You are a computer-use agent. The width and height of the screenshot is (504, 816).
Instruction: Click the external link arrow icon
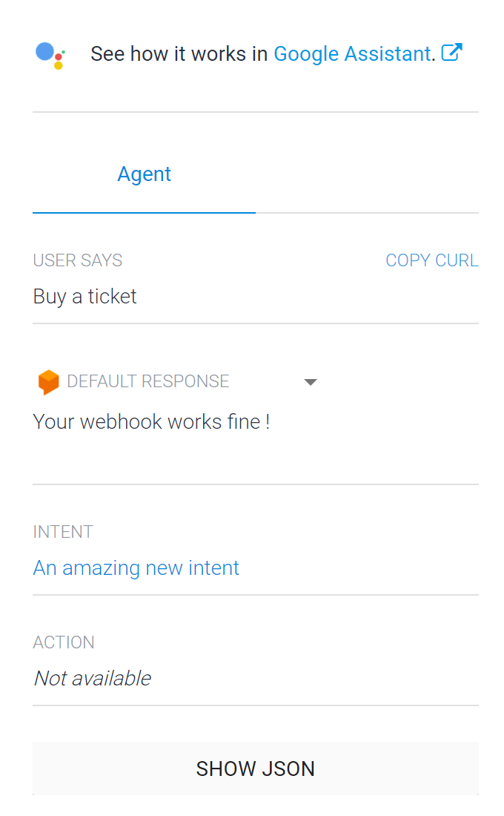pyautogui.click(x=451, y=53)
